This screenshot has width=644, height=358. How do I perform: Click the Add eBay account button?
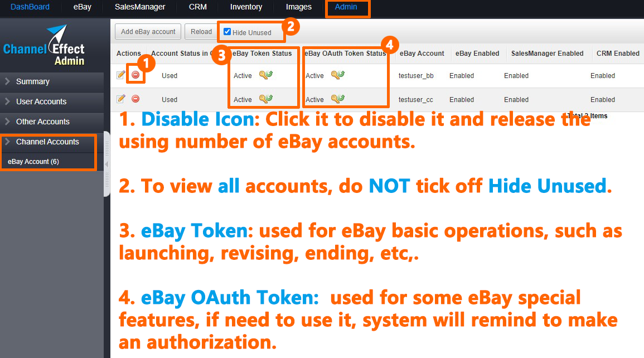tap(148, 32)
